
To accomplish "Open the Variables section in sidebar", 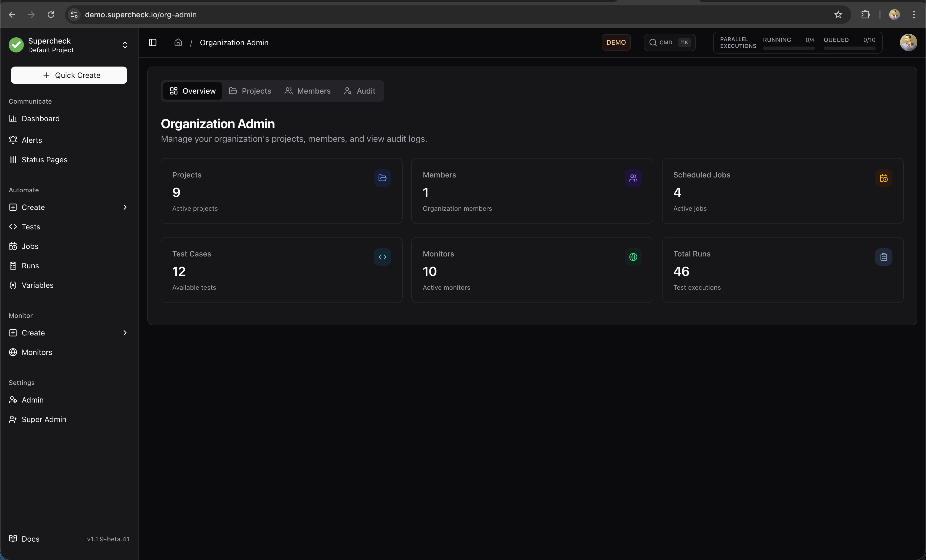I will tap(38, 285).
